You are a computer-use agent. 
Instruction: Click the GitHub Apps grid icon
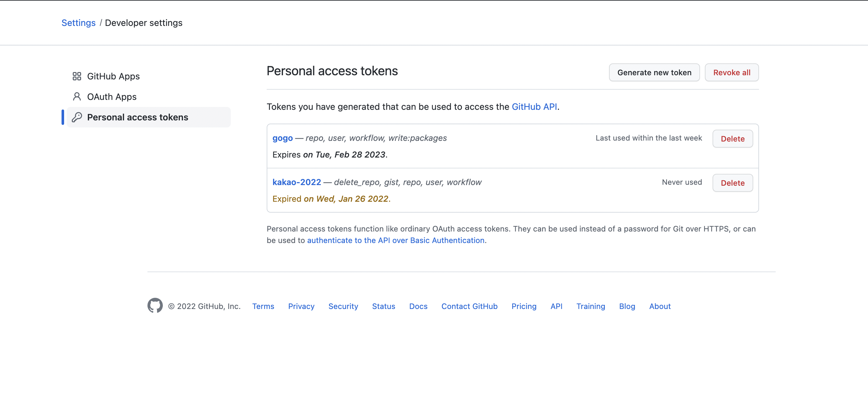77,77
